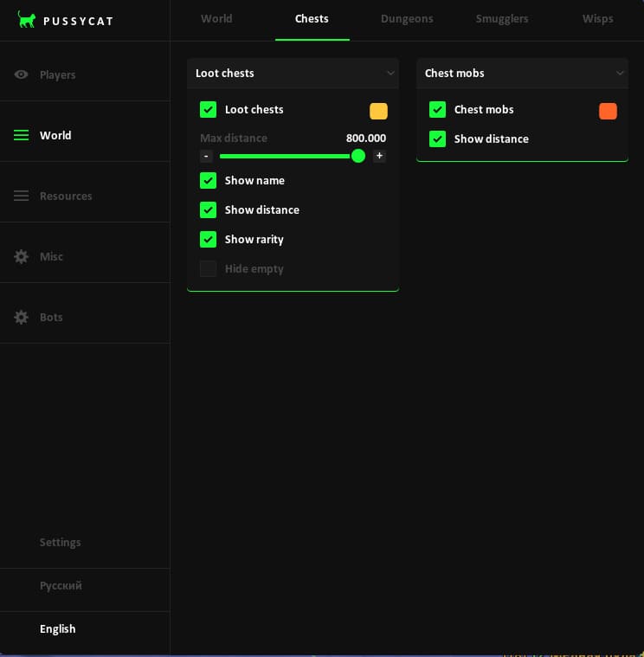Click the gear icon beside Bots
This screenshot has width=644, height=657.
pos(21,317)
